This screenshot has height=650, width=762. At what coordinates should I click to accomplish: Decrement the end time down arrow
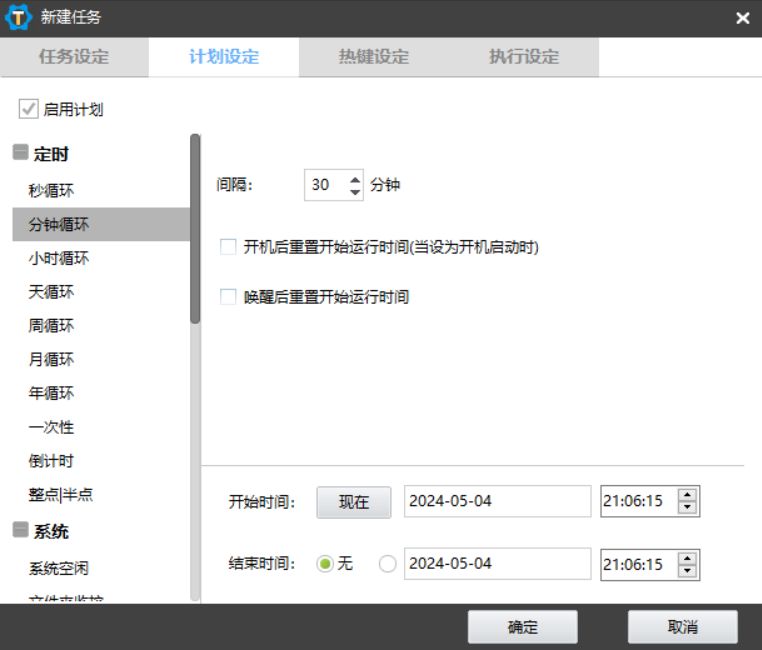coord(687,571)
